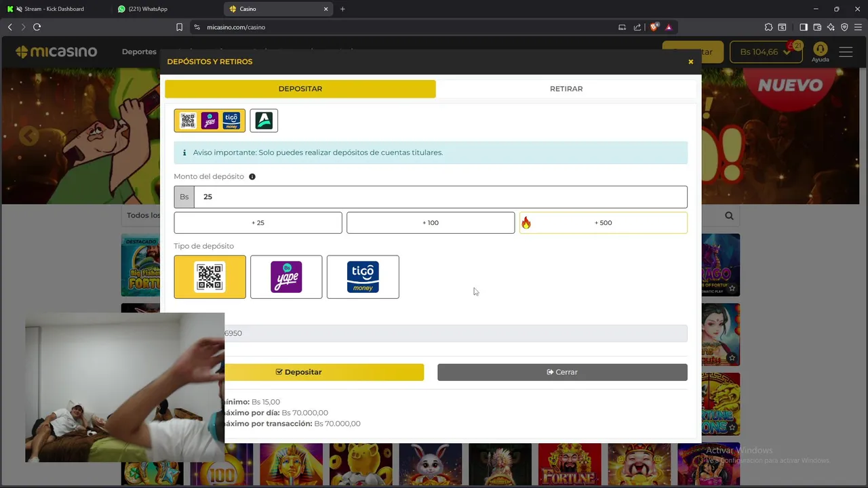
Task: Open the golden pig slot thumbnail
Action: click(x=361, y=464)
